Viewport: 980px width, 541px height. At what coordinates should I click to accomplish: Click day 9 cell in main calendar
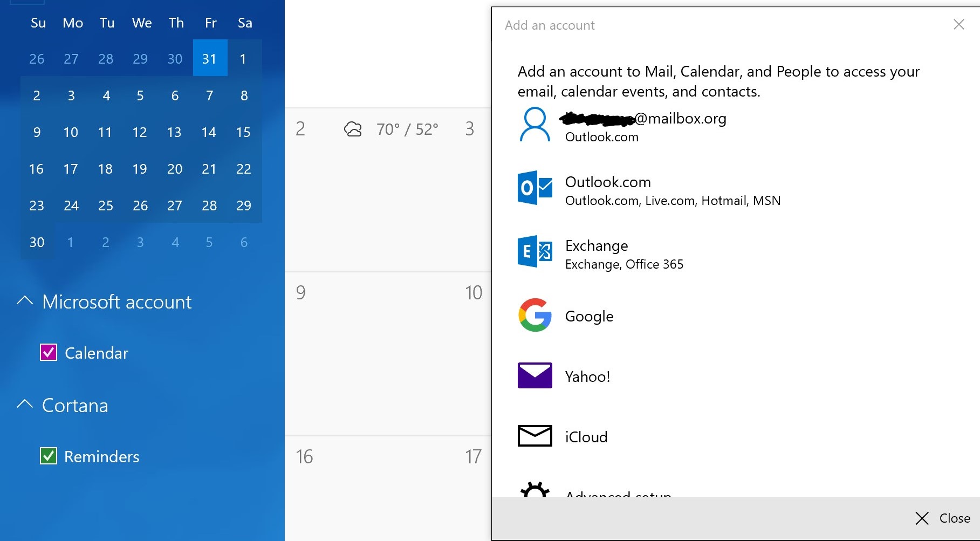click(370, 353)
